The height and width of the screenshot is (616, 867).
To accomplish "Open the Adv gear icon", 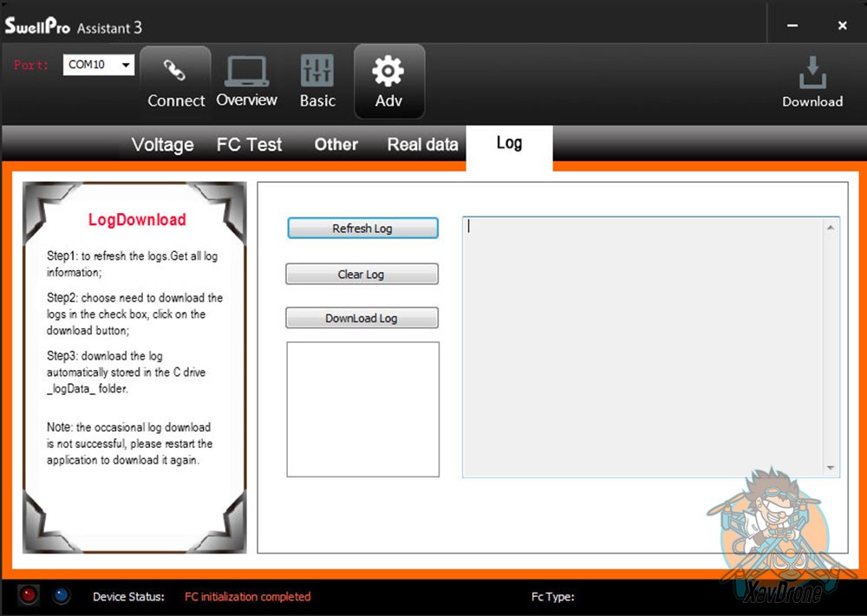I will (388, 71).
